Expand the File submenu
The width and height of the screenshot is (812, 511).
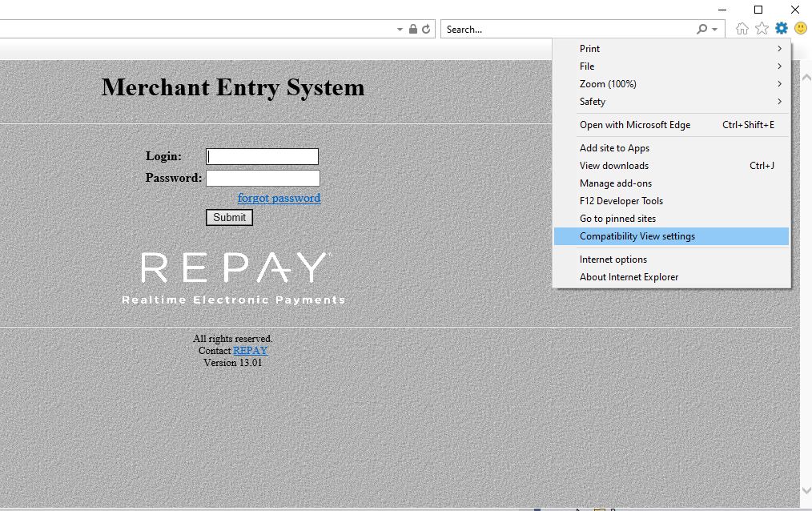(671, 66)
